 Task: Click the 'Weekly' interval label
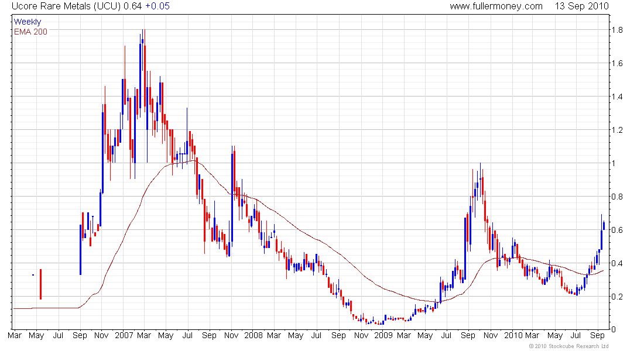tap(28, 22)
